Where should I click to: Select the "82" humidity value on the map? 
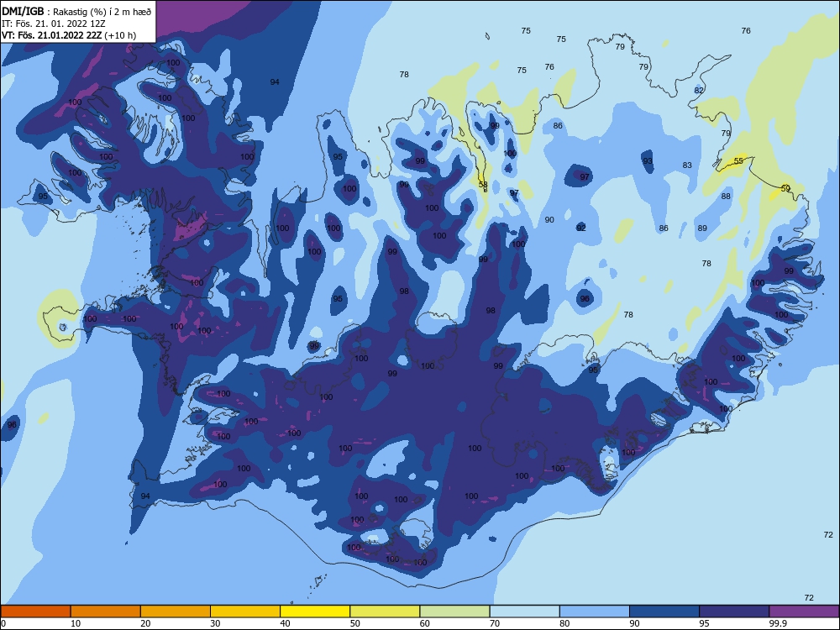click(699, 90)
